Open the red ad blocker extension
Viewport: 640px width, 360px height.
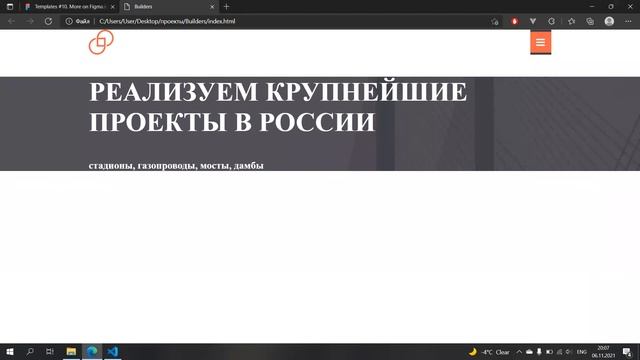(x=514, y=21)
